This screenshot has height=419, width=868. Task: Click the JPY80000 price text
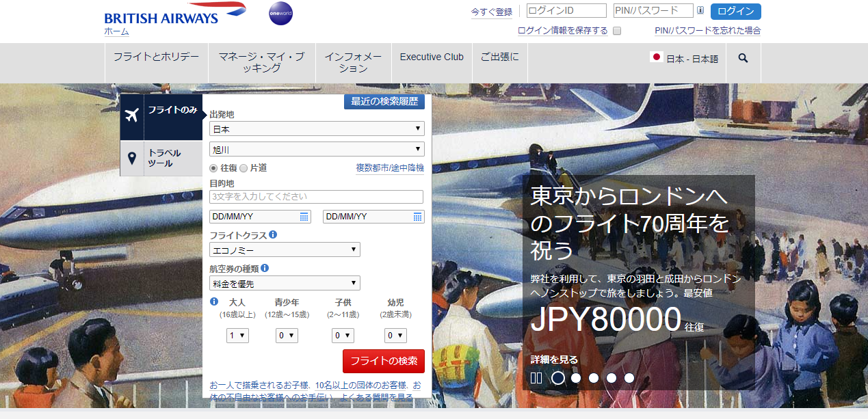pyautogui.click(x=605, y=320)
